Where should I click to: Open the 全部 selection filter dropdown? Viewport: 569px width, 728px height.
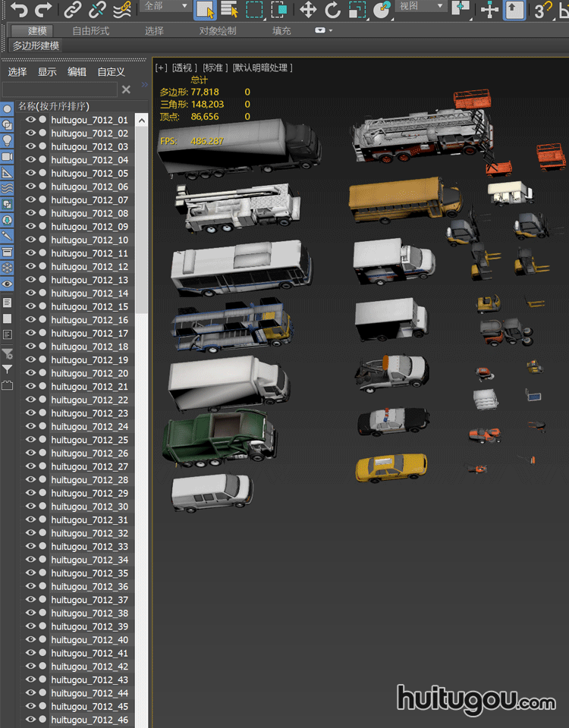click(165, 6)
